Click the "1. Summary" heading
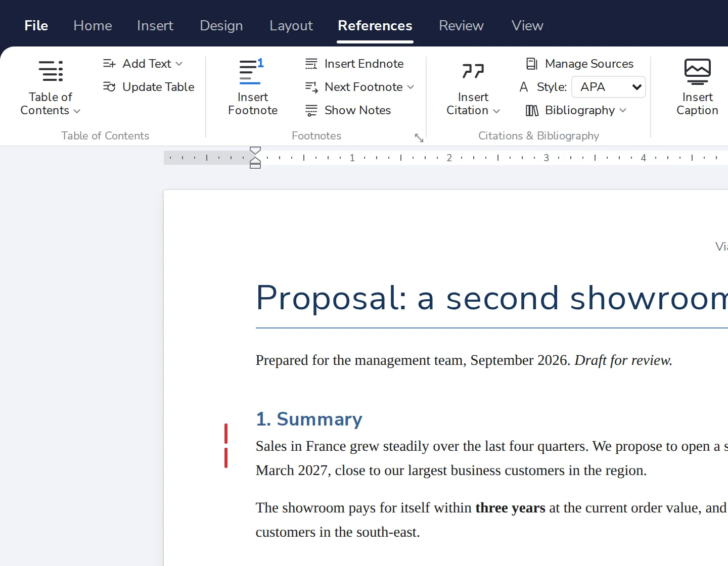The height and width of the screenshot is (566, 728). coord(309,419)
